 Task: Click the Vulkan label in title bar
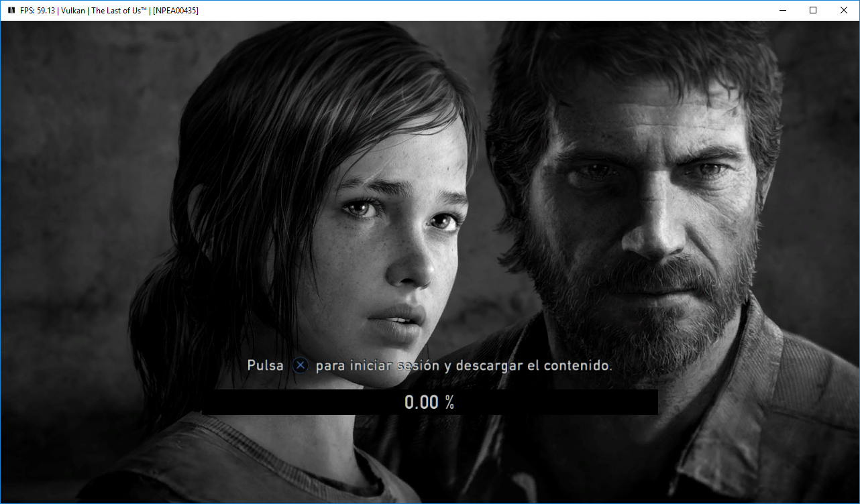coord(75,11)
